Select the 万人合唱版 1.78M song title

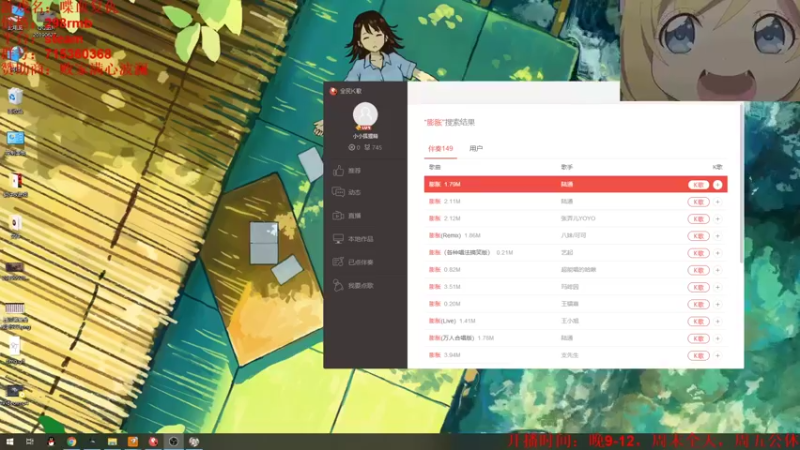451,338
